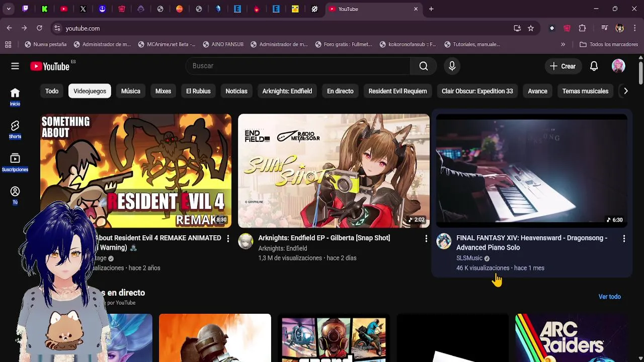Screen dimensions: 644x362
Task: Open the SLSMusic channel avatar
Action: 444,241
